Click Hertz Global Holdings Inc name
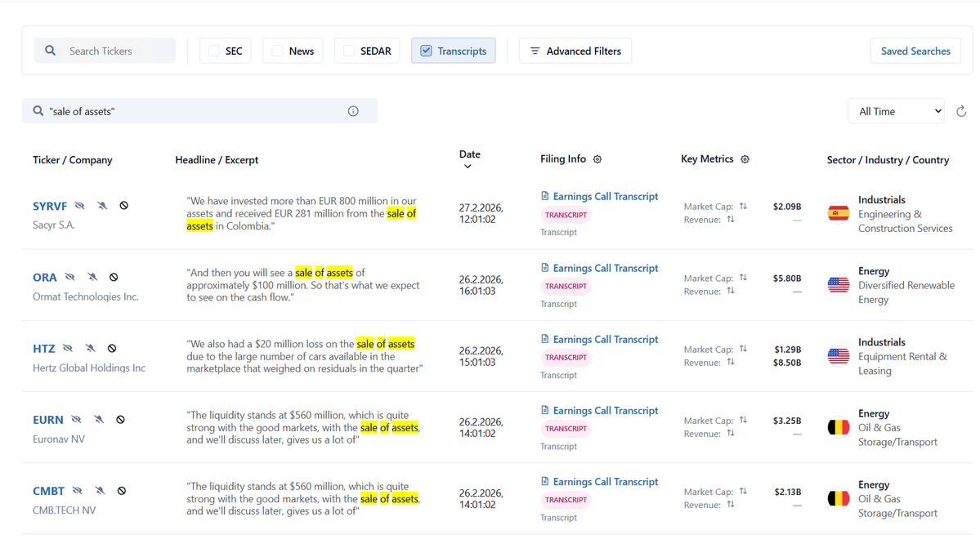Screen dimensions: 980x544 [x=89, y=368]
